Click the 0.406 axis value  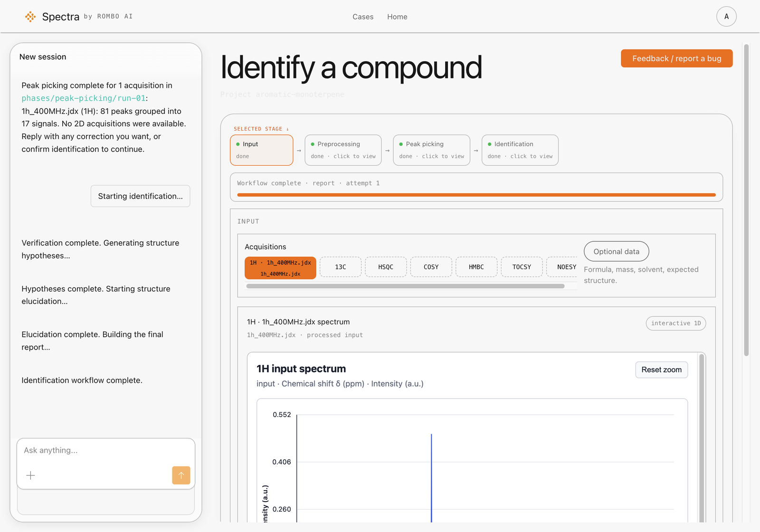point(282,462)
